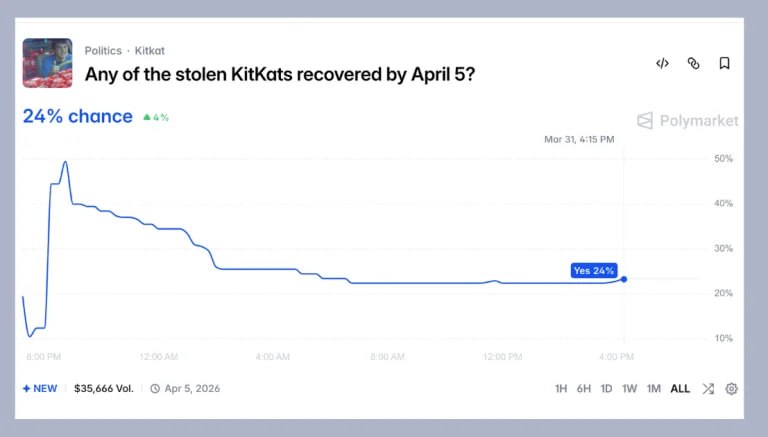
Task: Select the 1M chart range
Action: click(x=653, y=389)
